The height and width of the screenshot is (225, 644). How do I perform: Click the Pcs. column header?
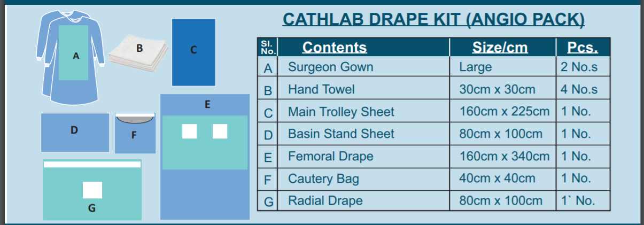pyautogui.click(x=583, y=47)
